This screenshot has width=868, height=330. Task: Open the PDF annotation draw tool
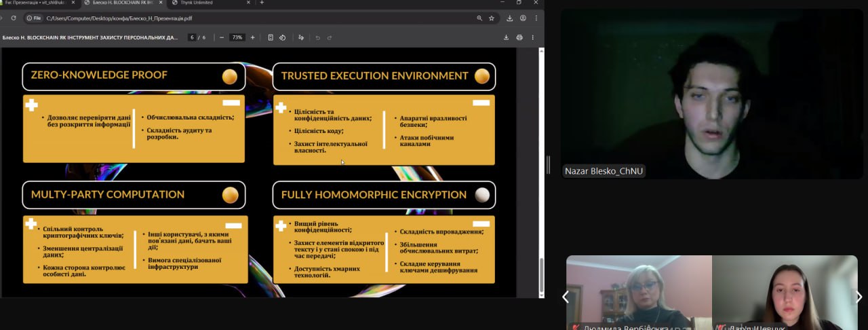pos(301,37)
